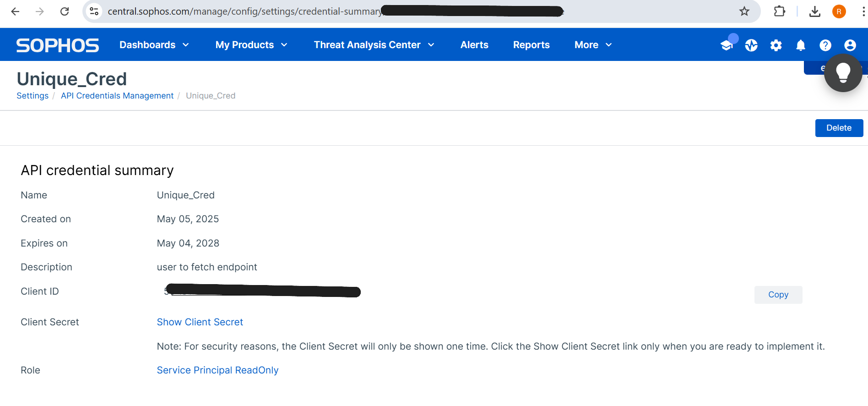The image size is (868, 406).
Task: Click the health pulse status icon
Action: coord(751,45)
